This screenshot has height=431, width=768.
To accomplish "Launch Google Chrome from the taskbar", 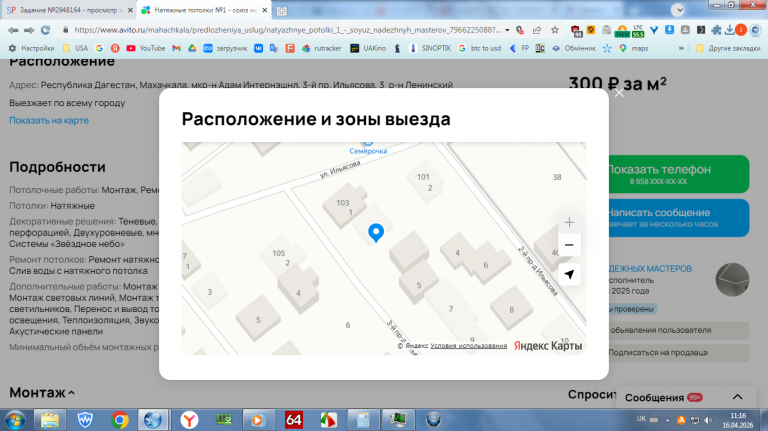I will pyautogui.click(x=119, y=420).
